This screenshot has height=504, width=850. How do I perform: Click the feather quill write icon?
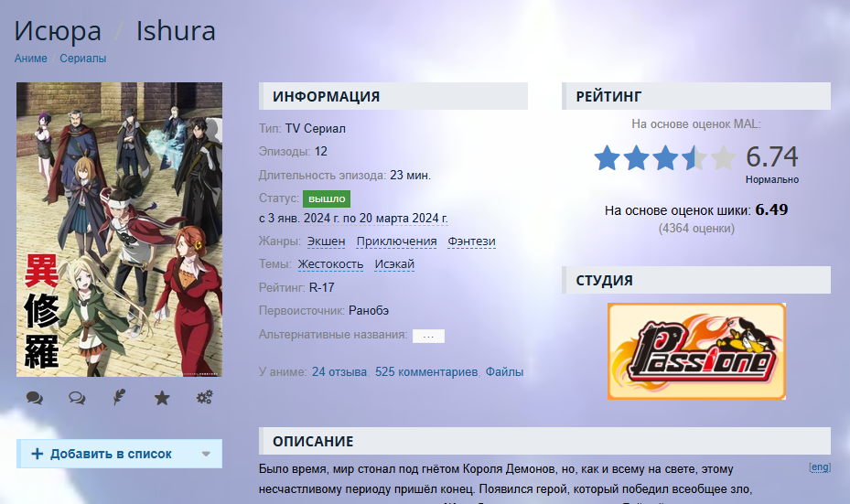point(119,397)
